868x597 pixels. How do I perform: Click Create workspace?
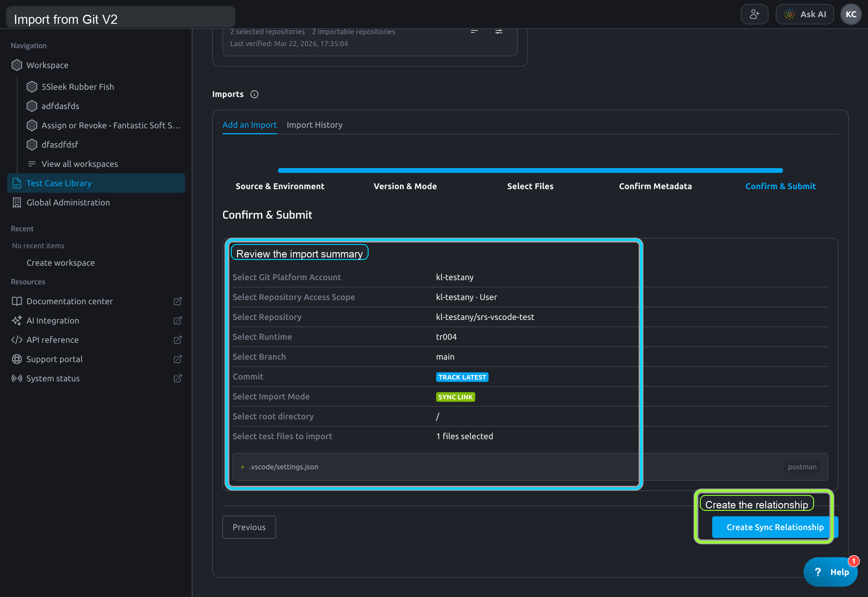click(x=61, y=263)
